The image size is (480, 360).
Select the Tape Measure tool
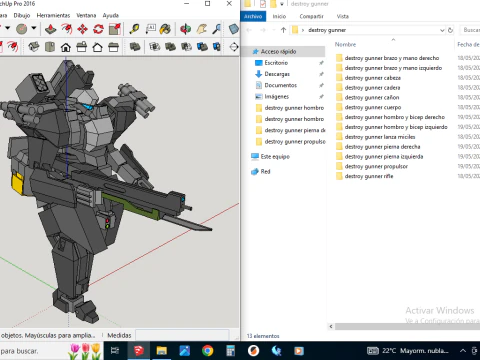(x=135, y=29)
